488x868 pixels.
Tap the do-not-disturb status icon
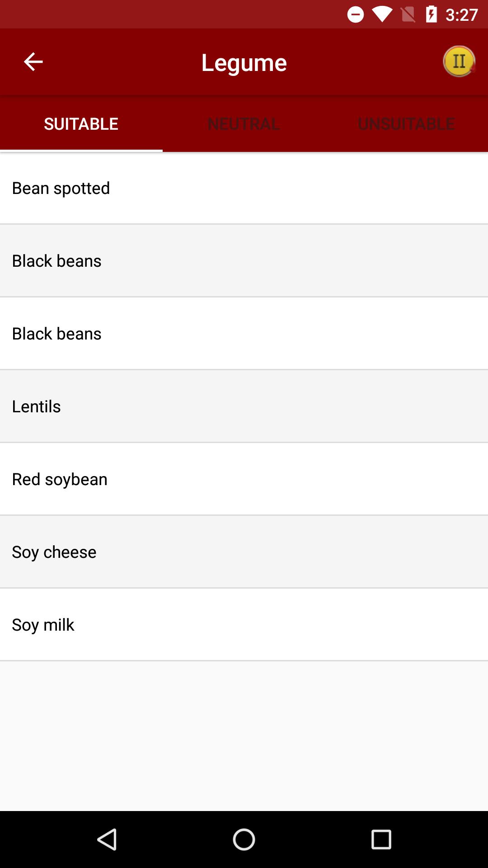pyautogui.click(x=356, y=15)
